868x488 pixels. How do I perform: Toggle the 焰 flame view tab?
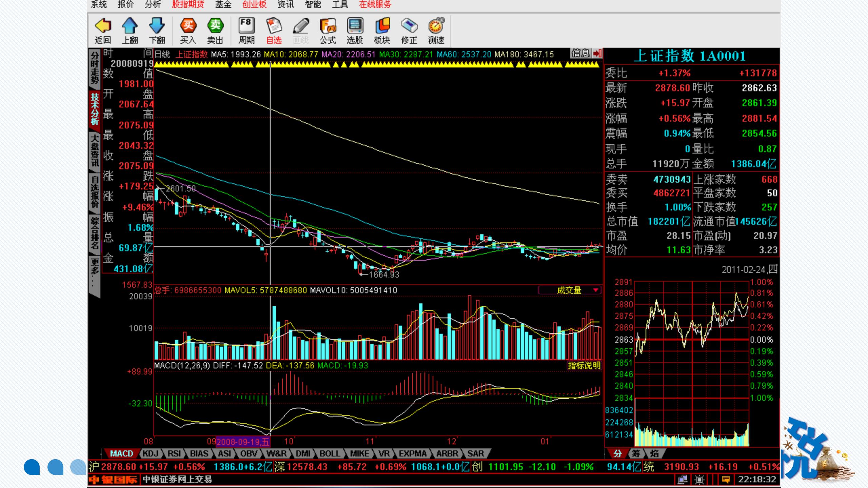pos(654,453)
